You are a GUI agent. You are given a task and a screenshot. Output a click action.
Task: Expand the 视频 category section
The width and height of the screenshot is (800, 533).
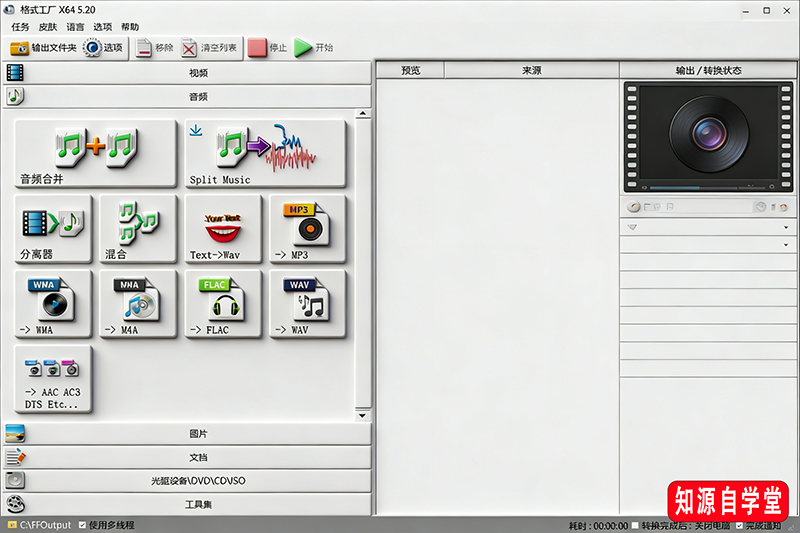(198, 73)
